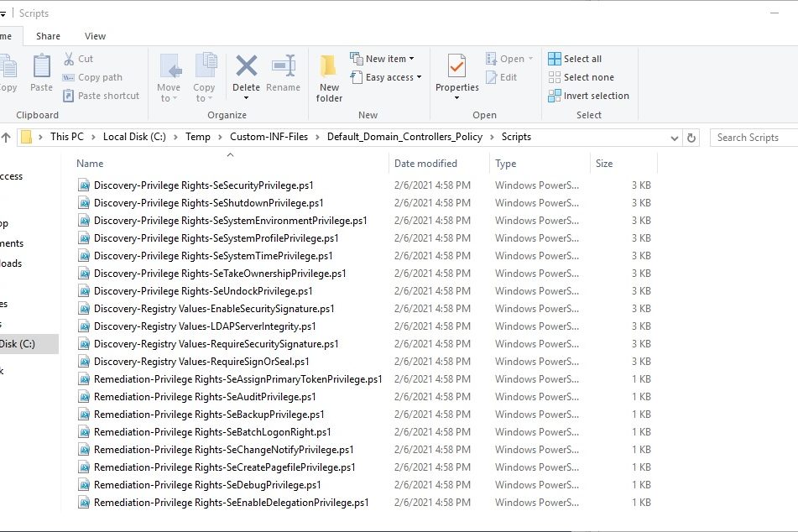Viewport: 798px width, 532px height.
Task: Click icon of Remediation-Privilege Rights-SeEnableDelegationPrivilege.ps1
Action: (84, 503)
